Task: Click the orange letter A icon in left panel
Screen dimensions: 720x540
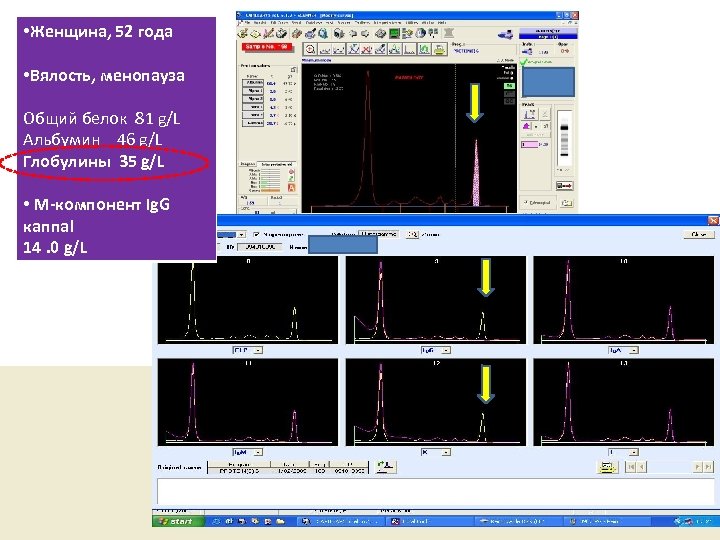Action: [x=290, y=187]
